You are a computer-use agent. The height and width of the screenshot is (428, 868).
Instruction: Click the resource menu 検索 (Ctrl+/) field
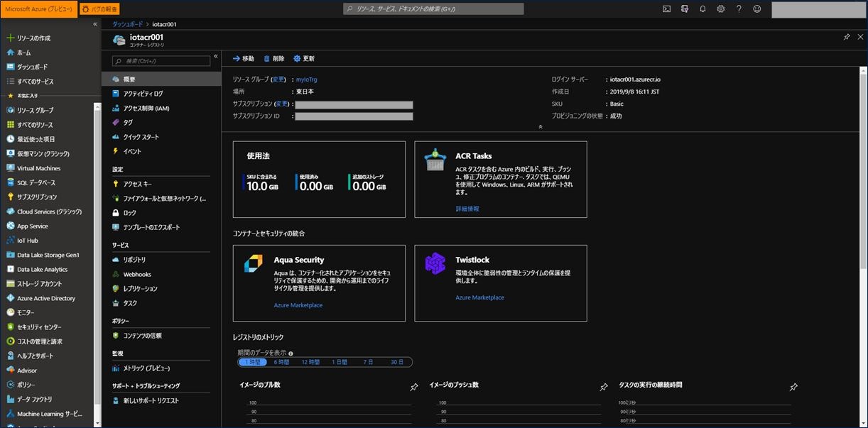(161, 62)
